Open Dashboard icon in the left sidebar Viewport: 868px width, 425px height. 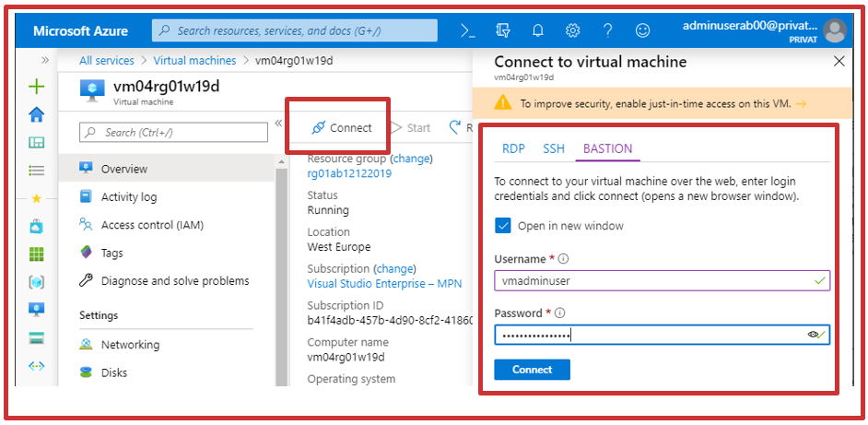click(x=37, y=143)
